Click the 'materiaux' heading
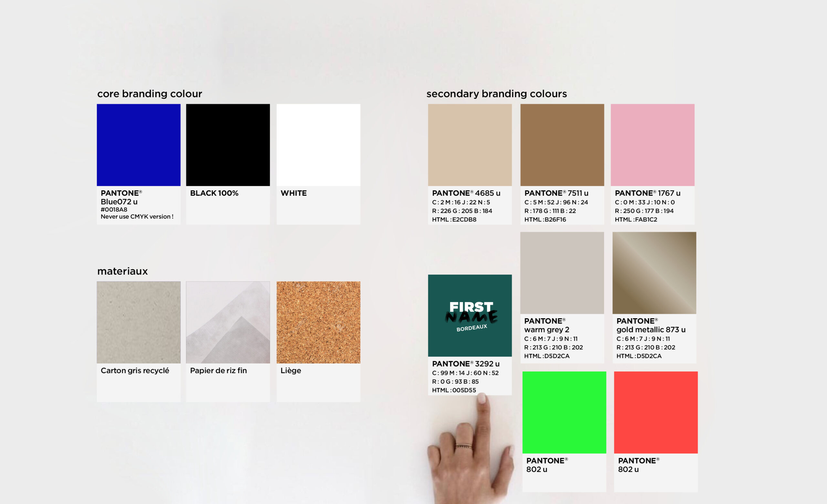This screenshot has height=504, width=827. pyautogui.click(x=122, y=271)
